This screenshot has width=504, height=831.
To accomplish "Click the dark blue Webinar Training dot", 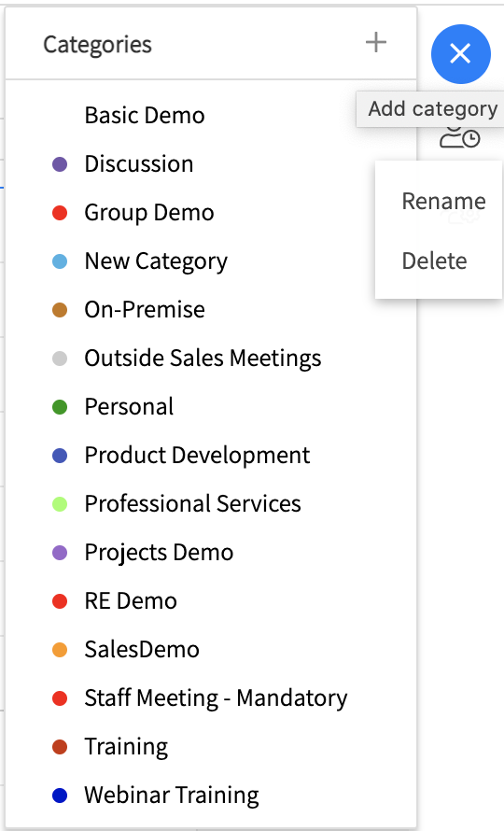I will (60, 796).
